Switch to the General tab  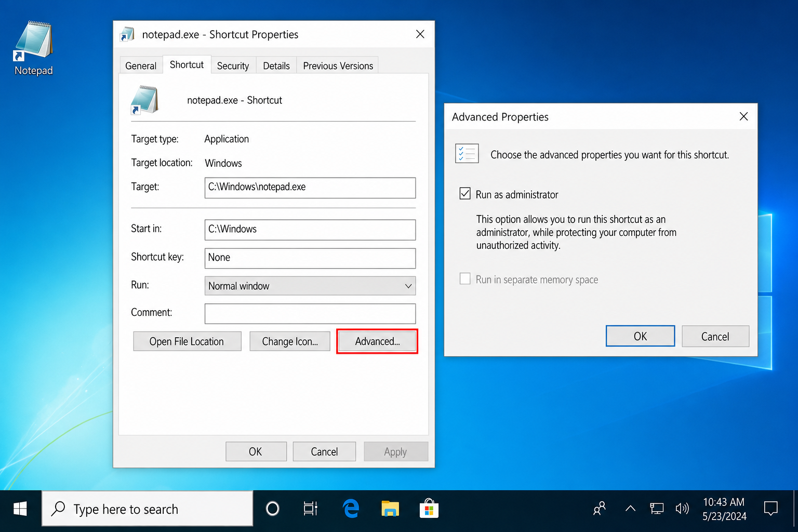pyautogui.click(x=141, y=65)
